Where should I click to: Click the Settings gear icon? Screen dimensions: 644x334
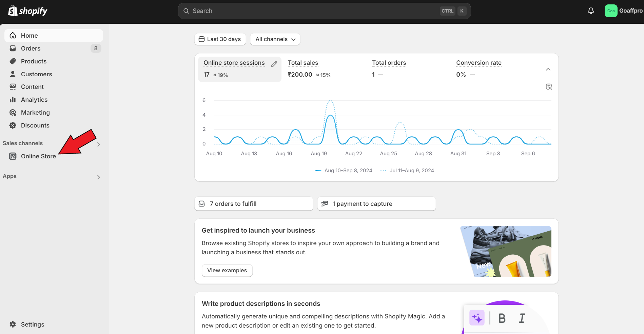[13, 325]
